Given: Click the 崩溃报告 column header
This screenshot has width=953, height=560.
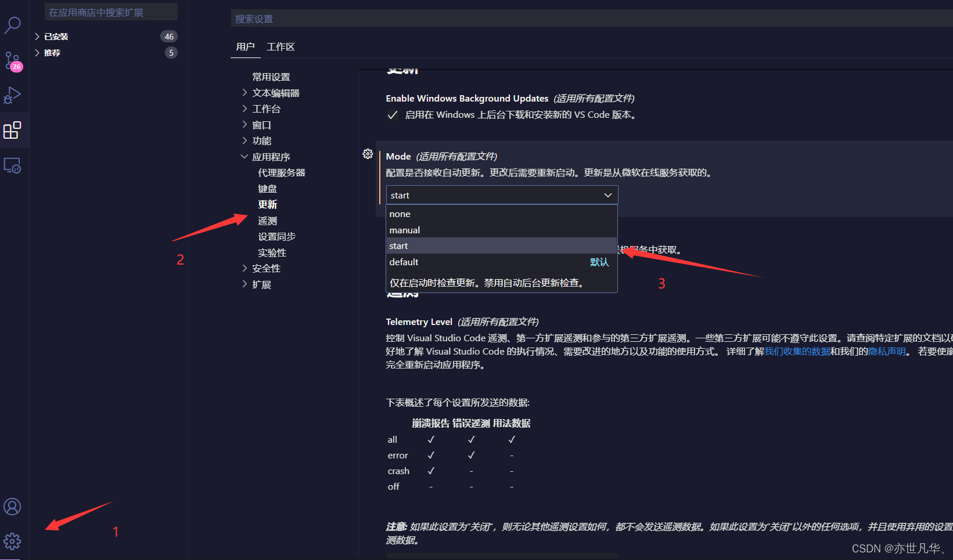Looking at the screenshot, I should point(431,424).
